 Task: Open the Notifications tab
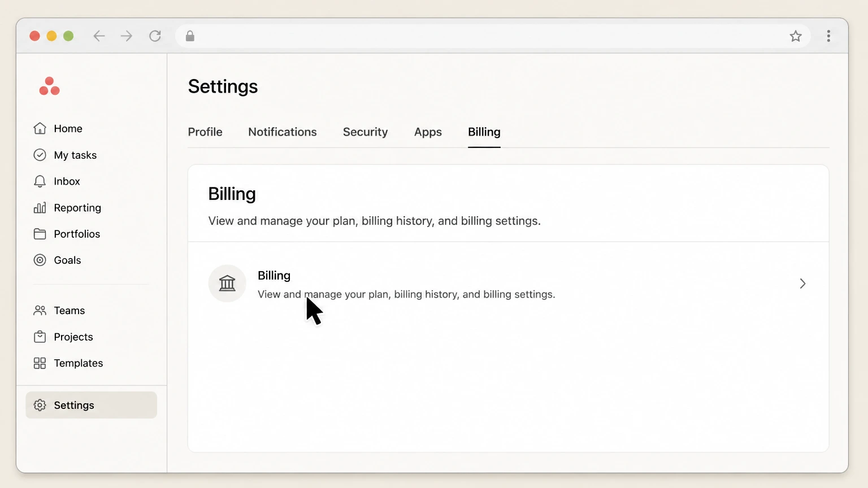tap(283, 132)
